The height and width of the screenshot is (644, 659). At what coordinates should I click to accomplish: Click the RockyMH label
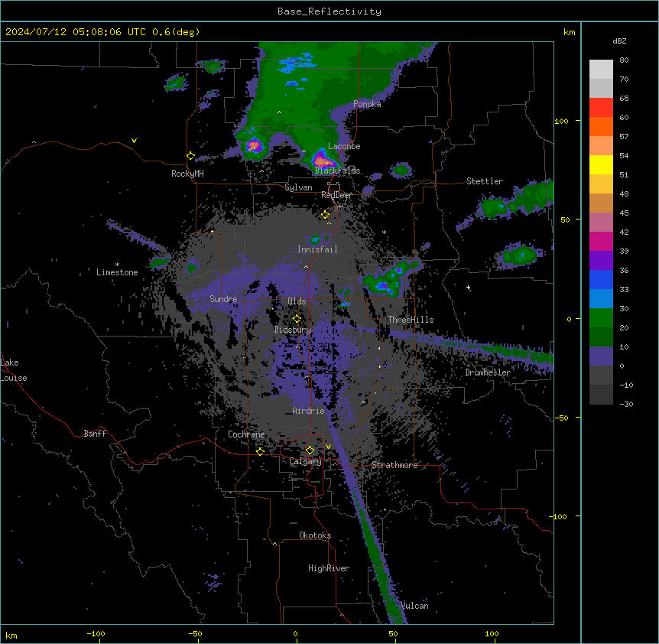click(187, 174)
